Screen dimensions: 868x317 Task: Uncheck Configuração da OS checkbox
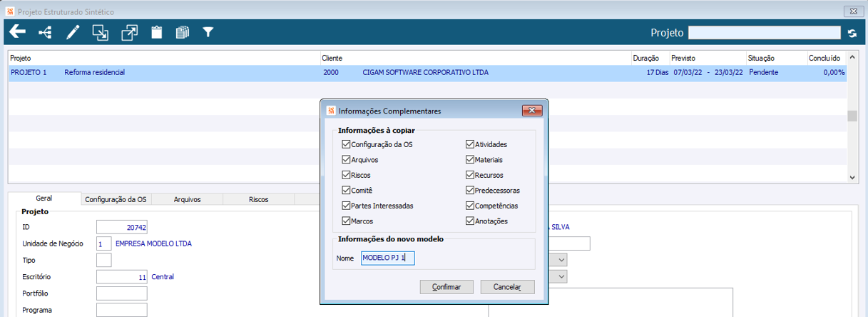click(346, 144)
